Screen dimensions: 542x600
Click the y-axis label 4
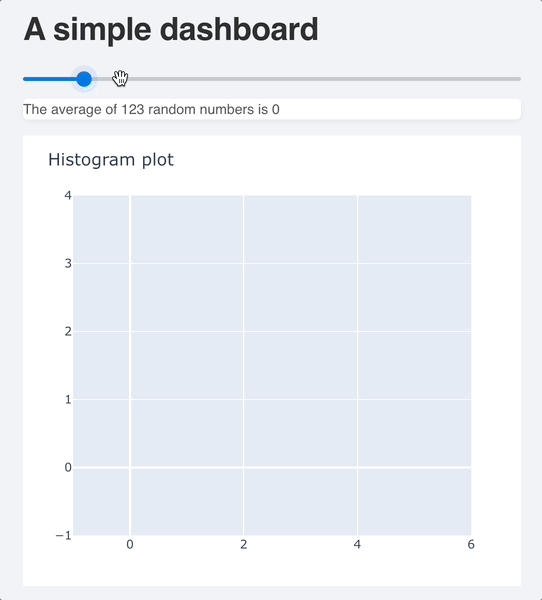pos(68,196)
